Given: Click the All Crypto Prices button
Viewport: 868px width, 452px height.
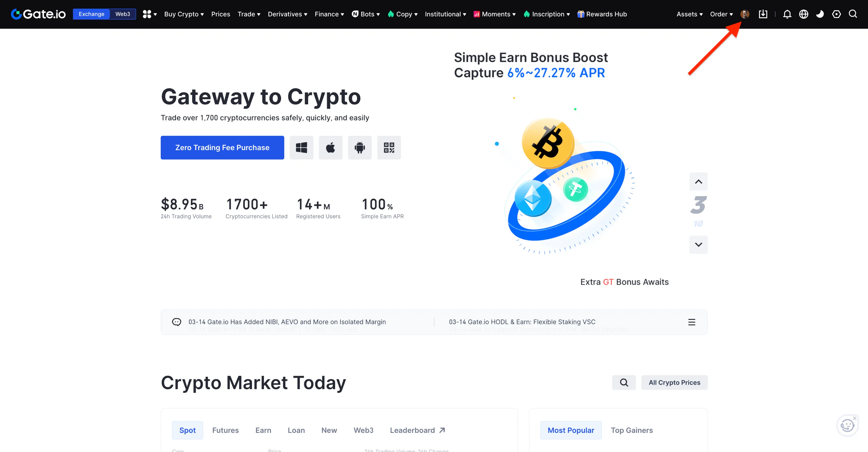Looking at the screenshot, I should point(674,382).
